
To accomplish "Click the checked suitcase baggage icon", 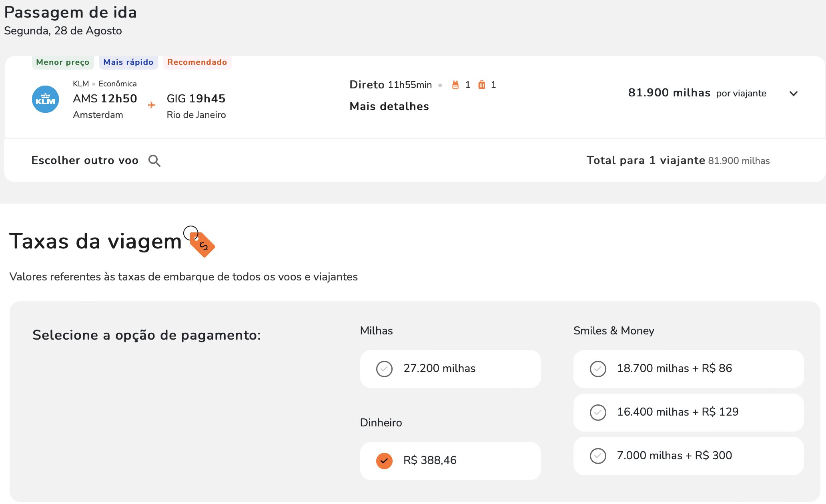I will 482,85.
